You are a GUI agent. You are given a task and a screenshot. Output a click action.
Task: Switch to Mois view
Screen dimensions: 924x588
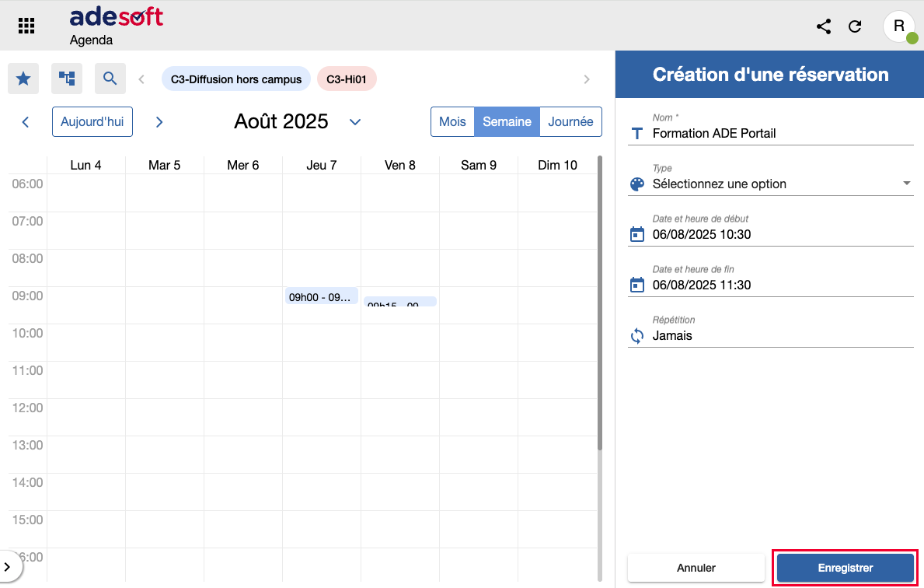[452, 122]
